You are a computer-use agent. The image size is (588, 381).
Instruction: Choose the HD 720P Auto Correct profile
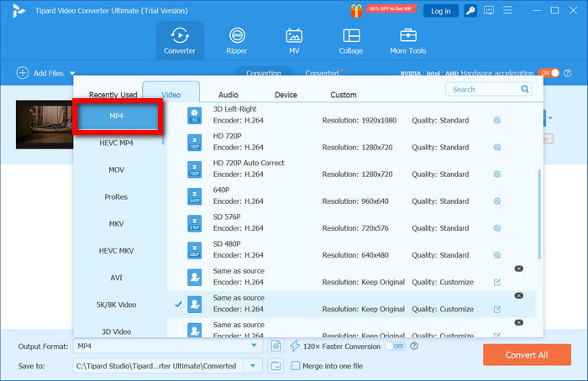pyautogui.click(x=351, y=169)
